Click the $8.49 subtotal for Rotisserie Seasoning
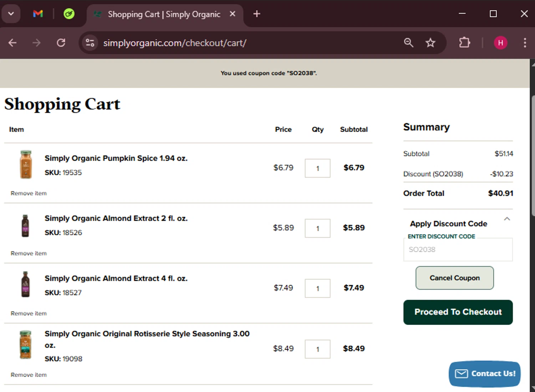Viewport: 535px width, 392px height. tap(354, 349)
